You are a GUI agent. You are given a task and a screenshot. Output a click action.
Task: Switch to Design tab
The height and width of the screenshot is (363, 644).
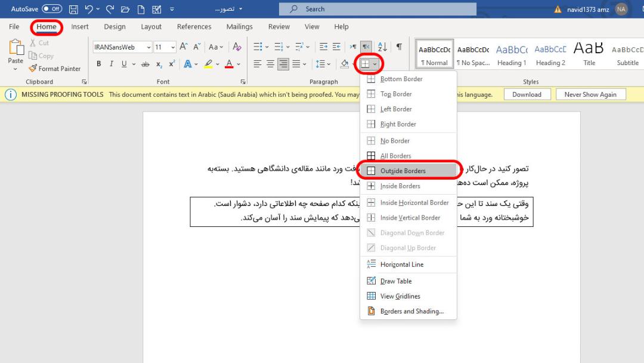[x=114, y=27]
